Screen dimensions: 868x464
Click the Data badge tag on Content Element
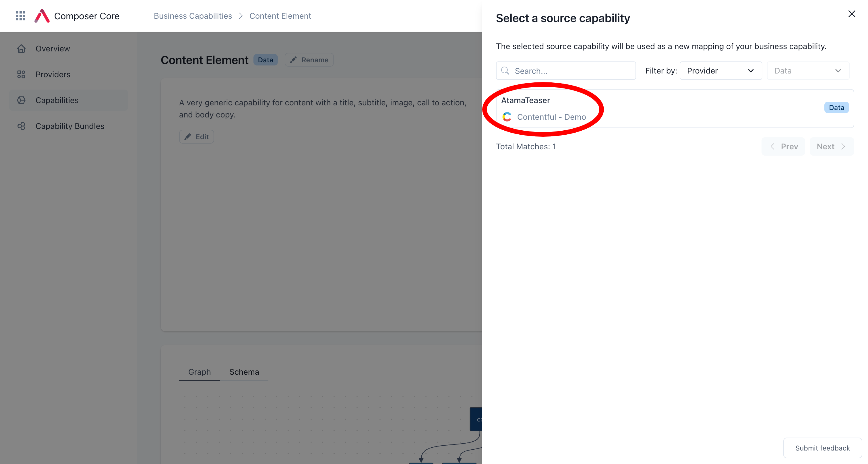(265, 60)
